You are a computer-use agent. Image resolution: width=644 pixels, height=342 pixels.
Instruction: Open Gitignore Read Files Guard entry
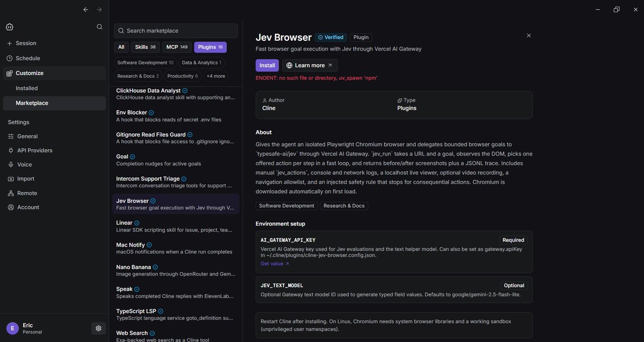coord(176,138)
